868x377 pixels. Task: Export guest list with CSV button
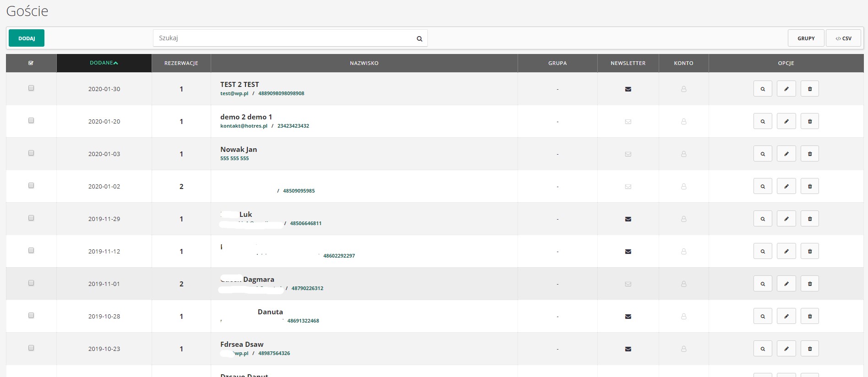(x=843, y=38)
